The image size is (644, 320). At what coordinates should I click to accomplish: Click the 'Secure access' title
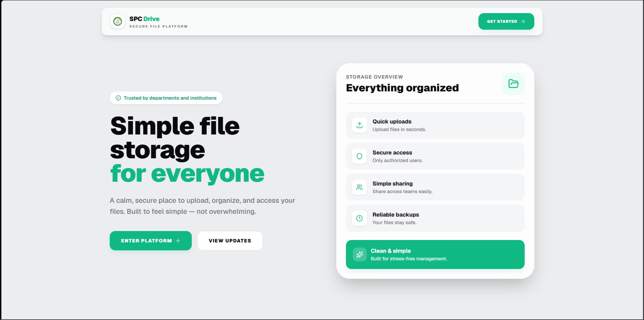[x=392, y=152]
